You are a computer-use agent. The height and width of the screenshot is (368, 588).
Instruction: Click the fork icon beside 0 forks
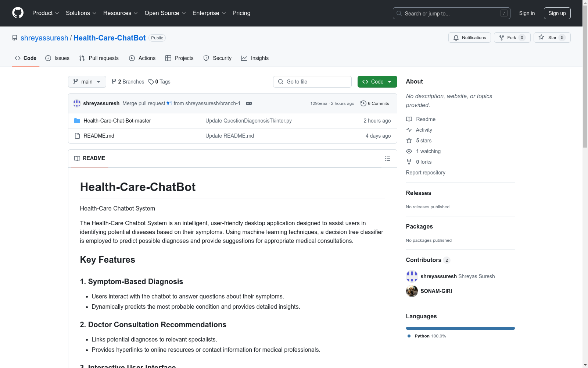[x=409, y=162]
